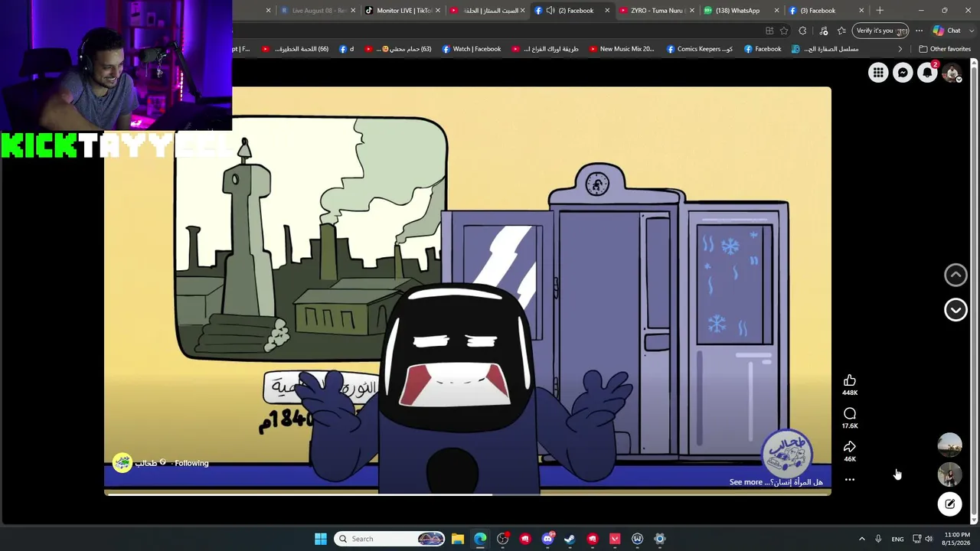Click the Following button beside the author
The image size is (980, 551).
(191, 463)
